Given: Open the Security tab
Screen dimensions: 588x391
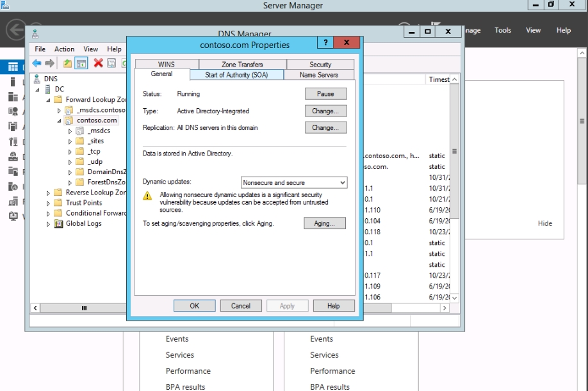Looking at the screenshot, I should 320,65.
